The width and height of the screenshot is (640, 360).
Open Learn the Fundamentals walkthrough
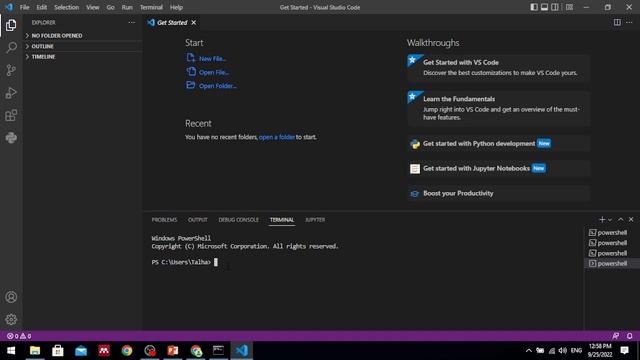click(498, 108)
